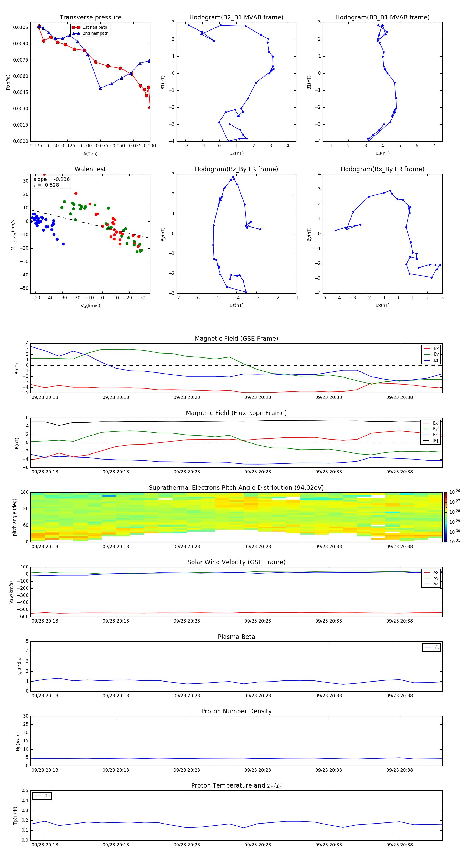The height and width of the screenshot is (868, 473).
Task: Click the 'Magnetic Field (GSE Frame)' title
Action: click(x=236, y=338)
